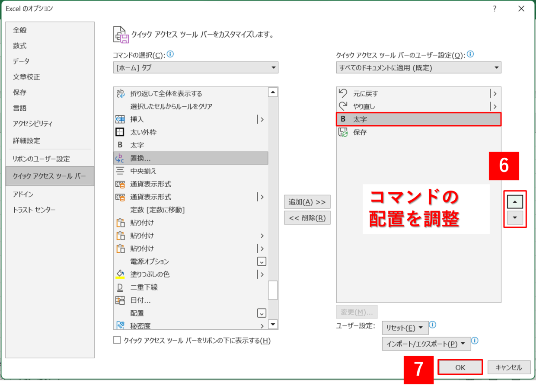536x392 pixels.
Task: Open dialog help with the question mark
Action: (495, 9)
